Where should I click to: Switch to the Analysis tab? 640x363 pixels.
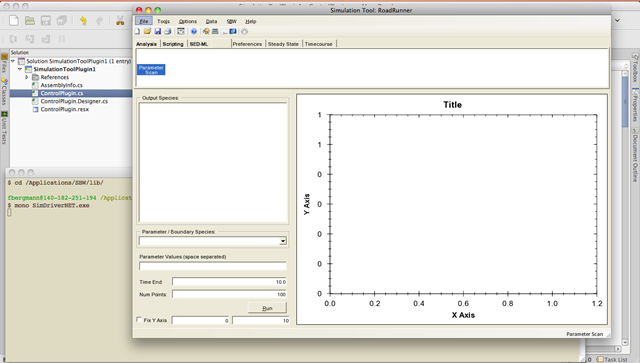point(147,44)
